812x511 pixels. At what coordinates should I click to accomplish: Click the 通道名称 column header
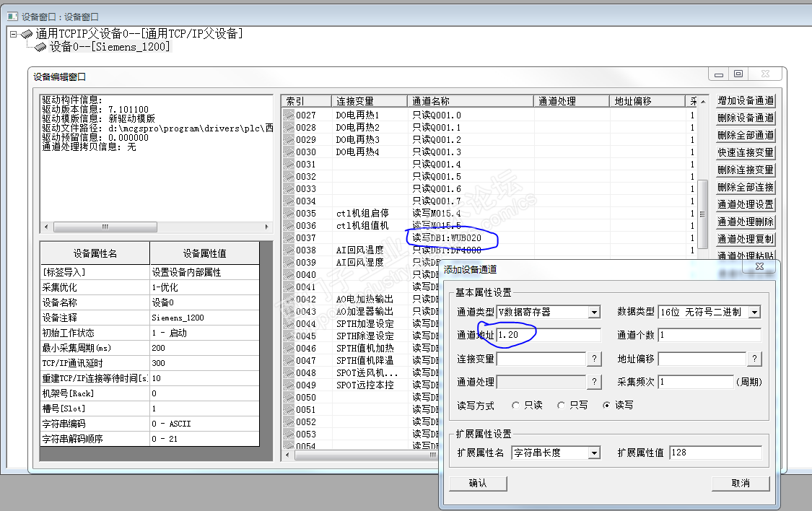pos(470,102)
